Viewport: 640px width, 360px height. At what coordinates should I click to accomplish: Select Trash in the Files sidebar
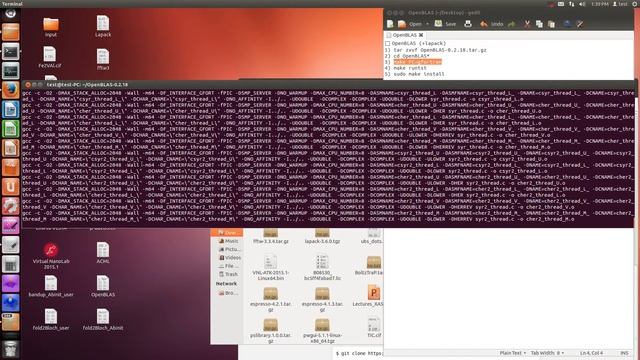click(228, 274)
